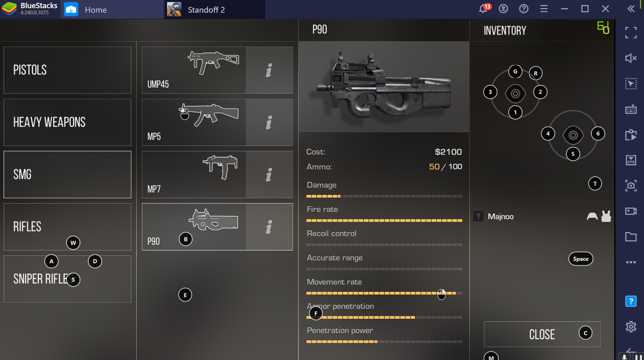Screen dimensions: 644x360
Task: Open BlueStacks fullscreen mode icon
Action: 631,33
